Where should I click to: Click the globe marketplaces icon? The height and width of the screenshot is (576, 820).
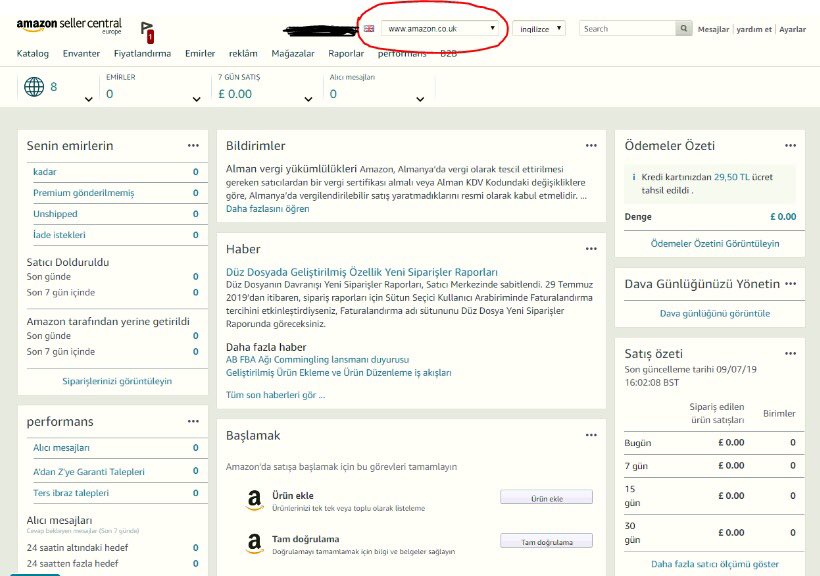point(34,87)
